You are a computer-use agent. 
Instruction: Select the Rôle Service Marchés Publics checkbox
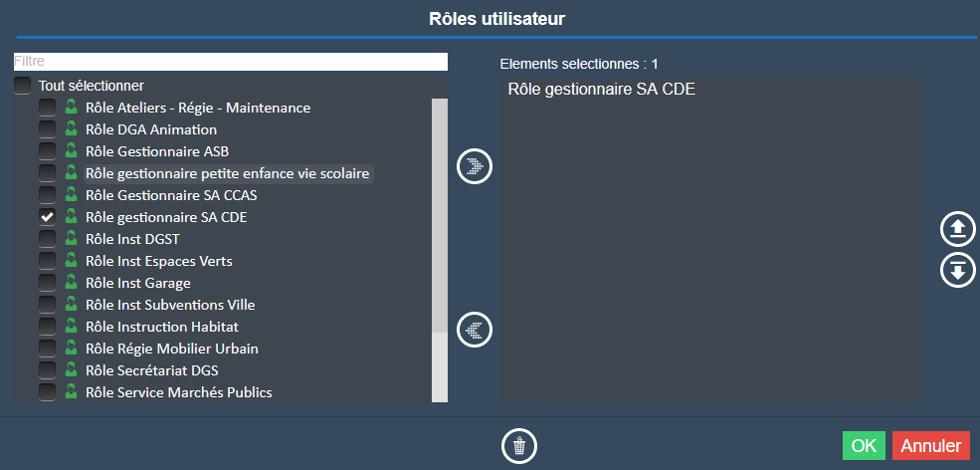point(47,392)
